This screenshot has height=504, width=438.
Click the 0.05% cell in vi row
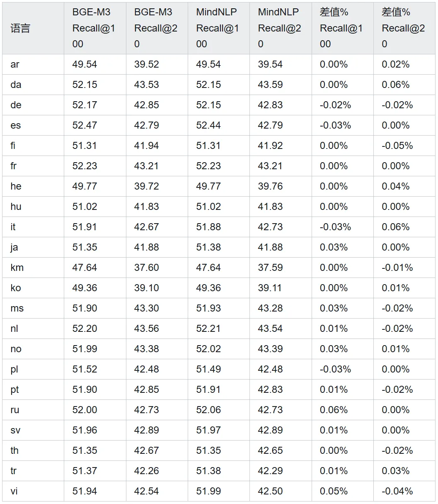coord(334,491)
